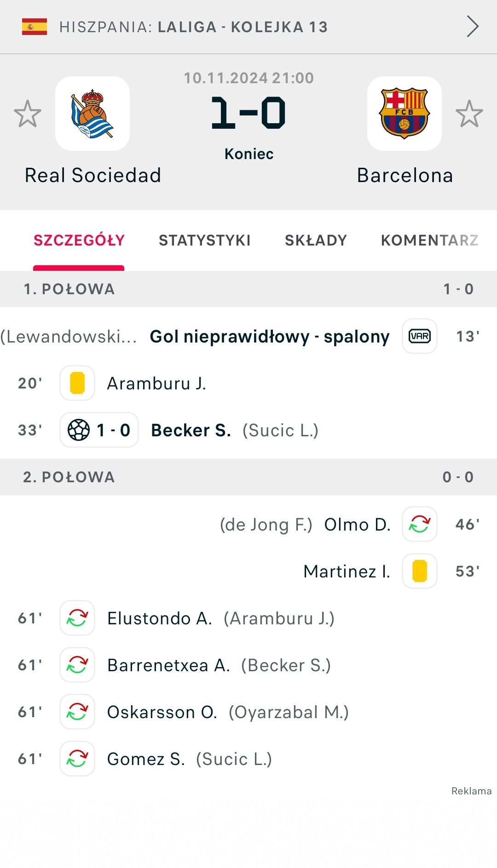Open the Real Sociedad team crest
Image resolution: width=497 pixels, height=868 pixels.
[92, 114]
